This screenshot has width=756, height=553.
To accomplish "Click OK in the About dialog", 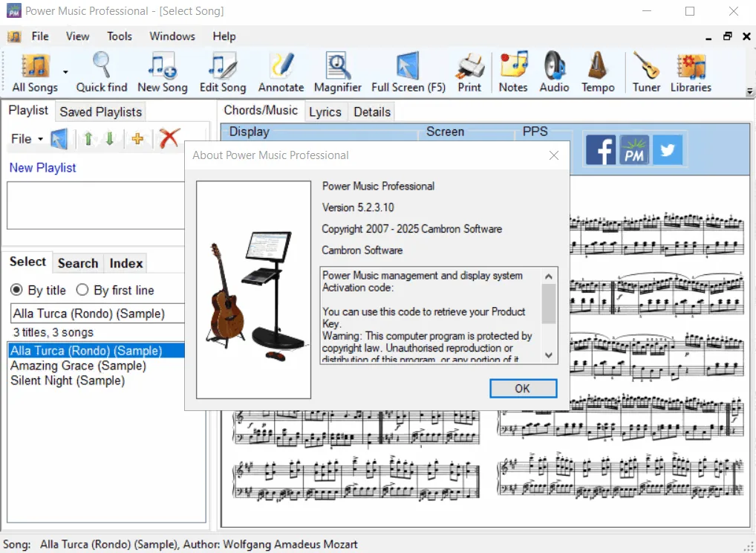I will (523, 389).
